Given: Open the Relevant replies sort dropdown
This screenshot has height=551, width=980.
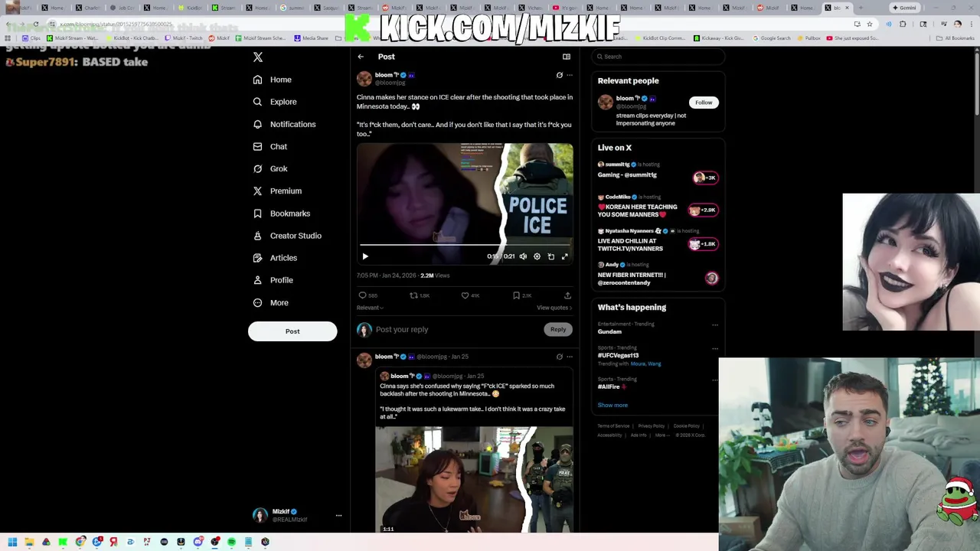Looking at the screenshot, I should [370, 308].
